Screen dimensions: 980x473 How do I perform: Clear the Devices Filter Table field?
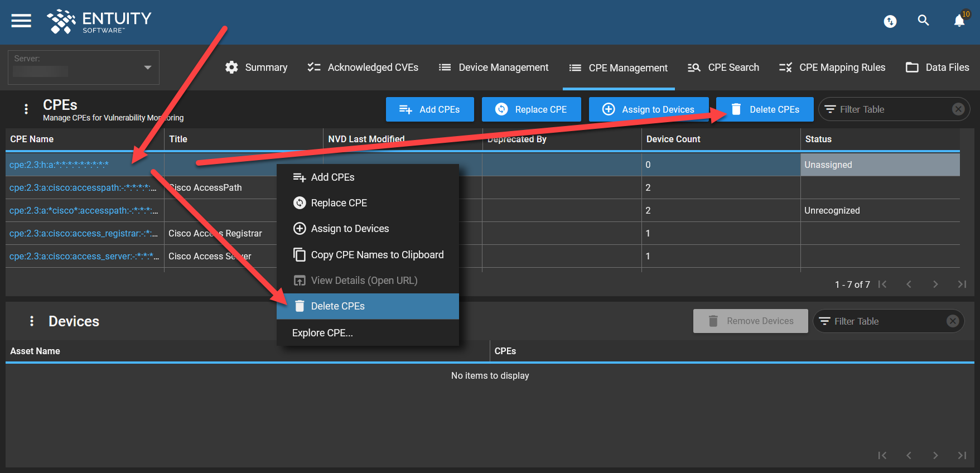pyautogui.click(x=953, y=321)
